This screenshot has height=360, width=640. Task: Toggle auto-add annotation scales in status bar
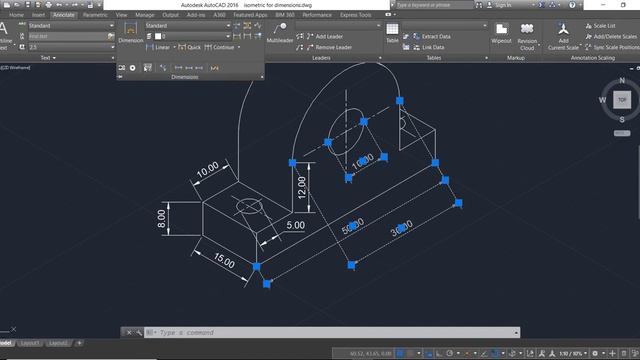point(552,353)
